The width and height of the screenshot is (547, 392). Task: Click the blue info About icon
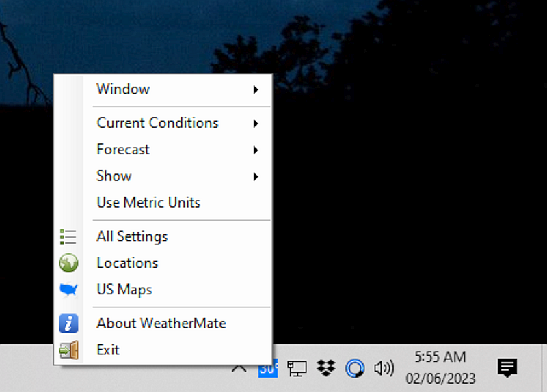[68, 323]
